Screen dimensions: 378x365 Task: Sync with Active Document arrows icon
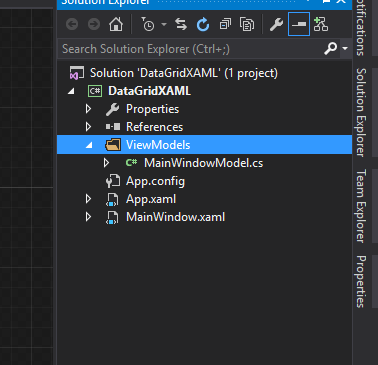coord(181,24)
